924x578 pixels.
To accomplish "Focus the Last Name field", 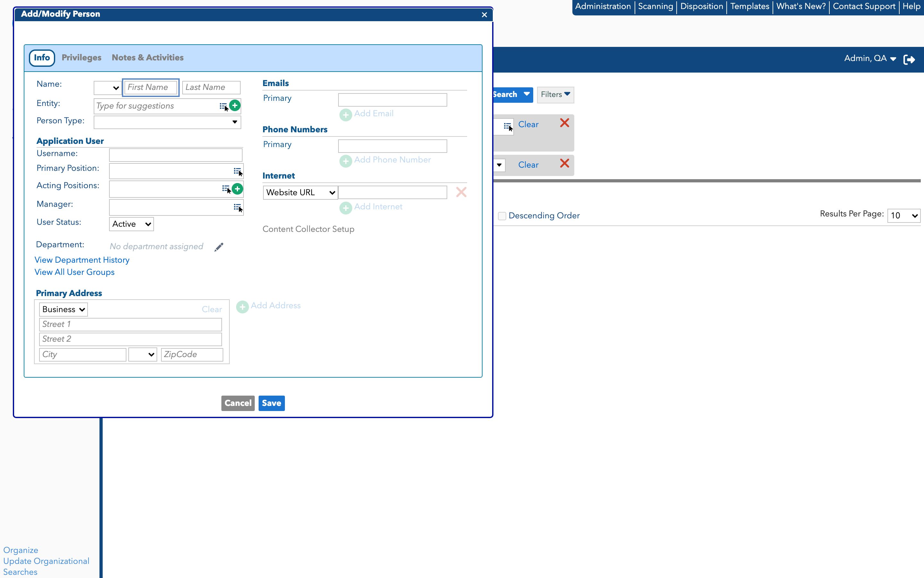I will tap(211, 88).
